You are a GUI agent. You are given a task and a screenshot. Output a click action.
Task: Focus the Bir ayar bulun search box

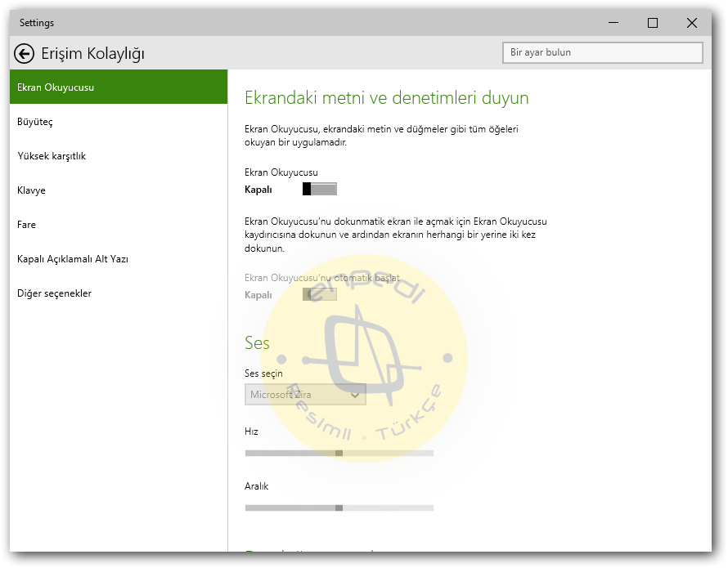pos(602,52)
